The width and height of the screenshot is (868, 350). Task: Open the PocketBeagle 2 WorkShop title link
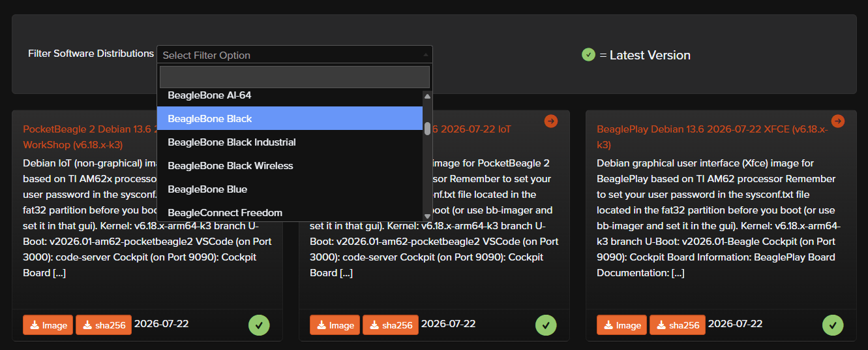[x=89, y=136]
